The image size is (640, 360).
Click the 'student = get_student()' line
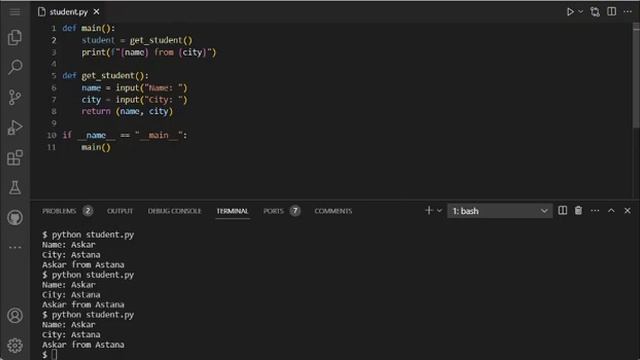(x=137, y=40)
